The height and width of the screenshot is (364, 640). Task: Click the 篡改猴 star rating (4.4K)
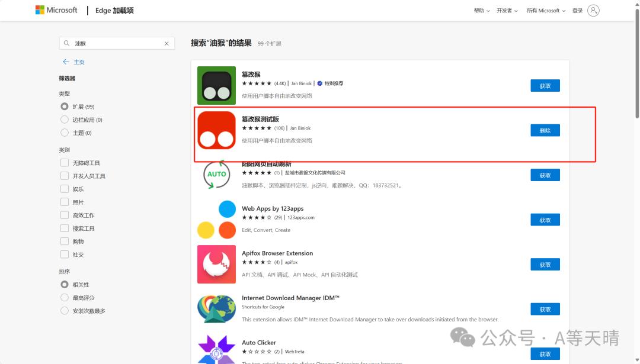264,83
